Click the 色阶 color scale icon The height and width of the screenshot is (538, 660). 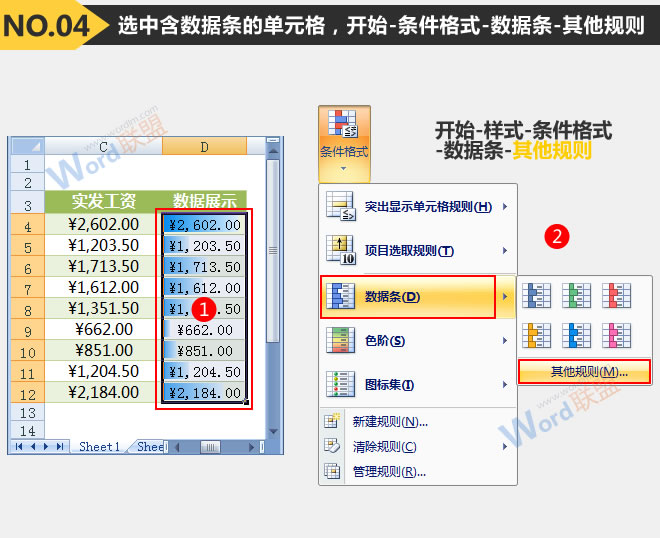[x=341, y=340]
